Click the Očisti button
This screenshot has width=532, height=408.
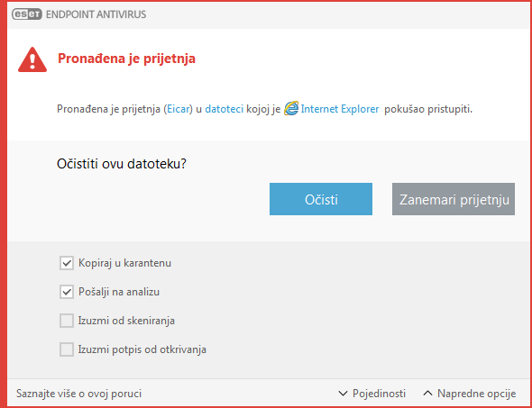tap(321, 199)
